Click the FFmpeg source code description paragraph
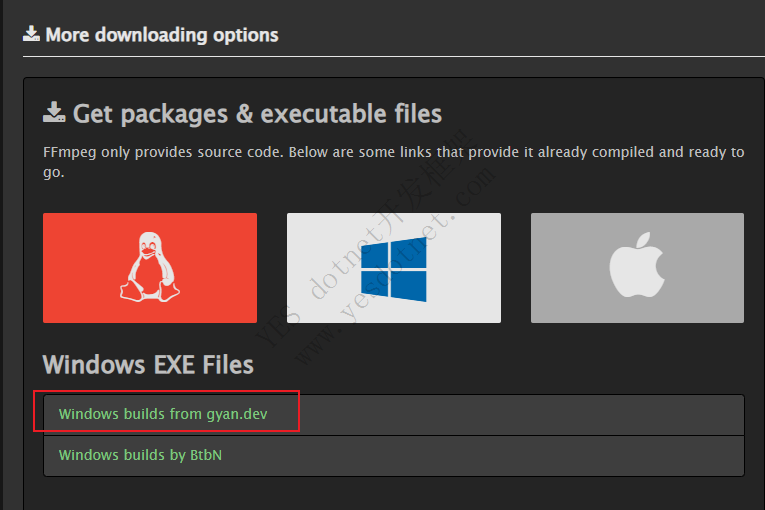The height and width of the screenshot is (510, 765). [x=393, y=162]
